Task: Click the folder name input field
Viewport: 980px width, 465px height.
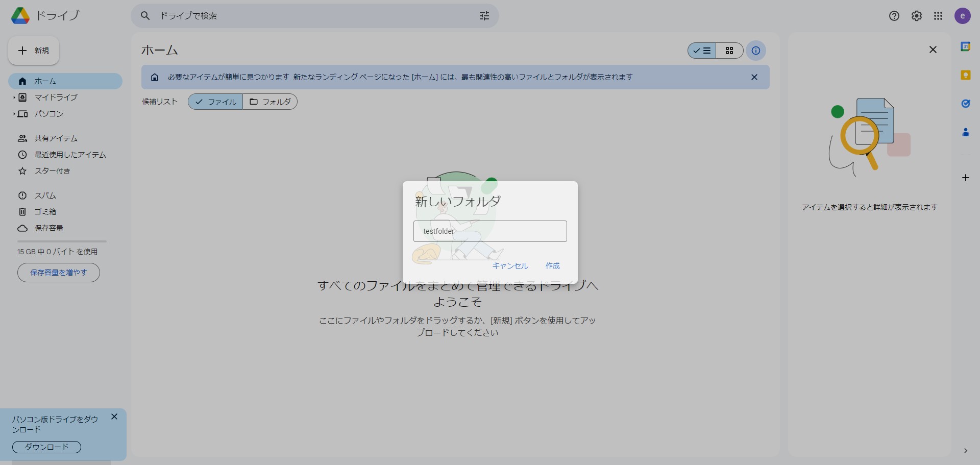Action: [x=490, y=231]
